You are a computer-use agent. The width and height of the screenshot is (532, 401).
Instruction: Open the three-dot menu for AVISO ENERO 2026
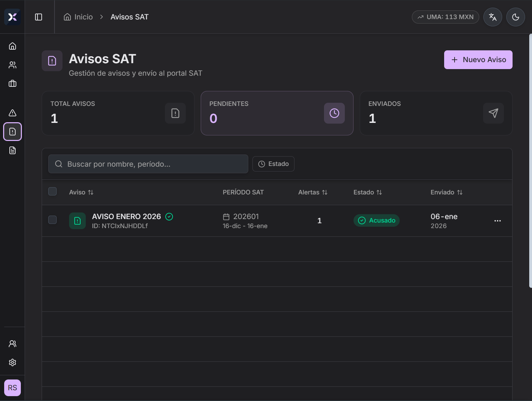point(497,221)
